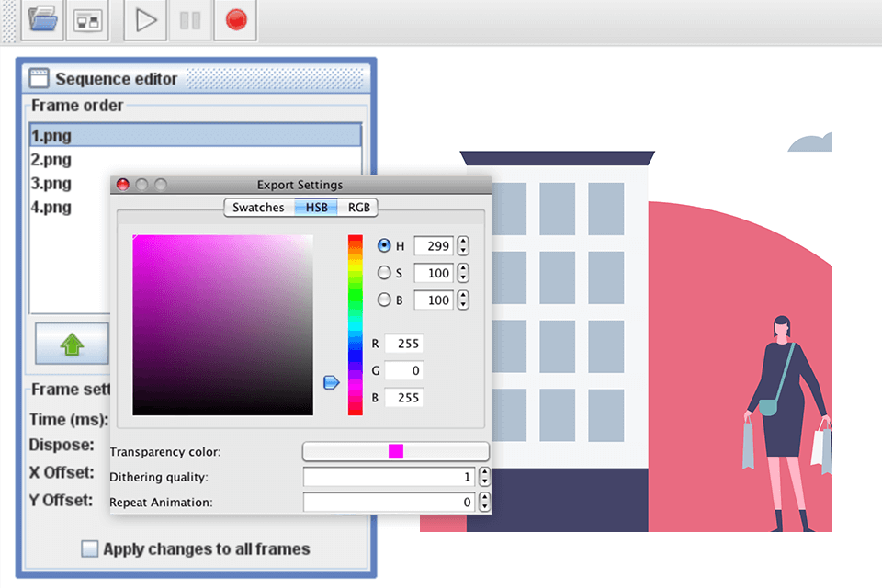The height and width of the screenshot is (588, 882).
Task: Click the red record icon
Action: pyautogui.click(x=234, y=20)
